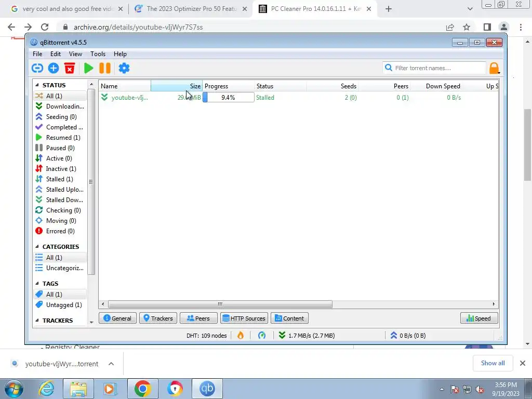Switch to The 2023 Optimizer Pro tab
Viewport: 532px width, 399px height.
(191, 9)
